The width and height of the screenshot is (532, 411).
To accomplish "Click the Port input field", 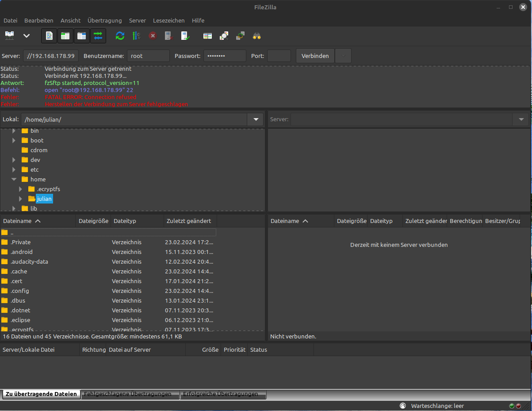I will click(x=279, y=56).
